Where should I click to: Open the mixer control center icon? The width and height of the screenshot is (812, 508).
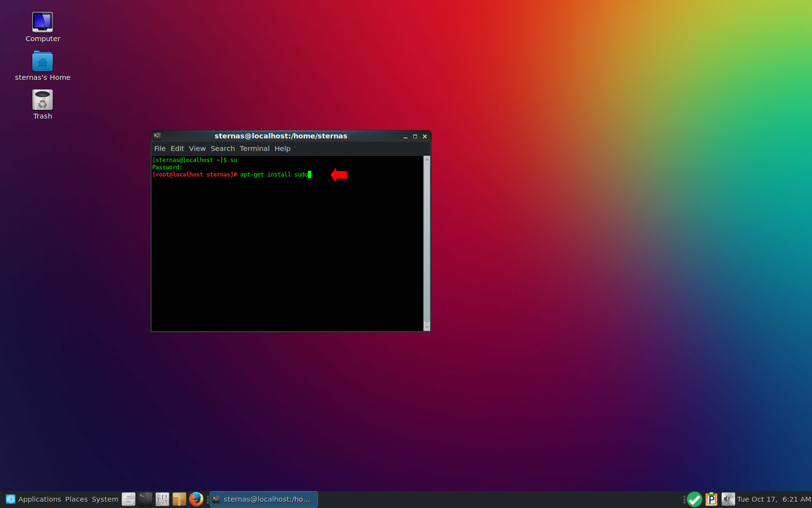click(162, 499)
